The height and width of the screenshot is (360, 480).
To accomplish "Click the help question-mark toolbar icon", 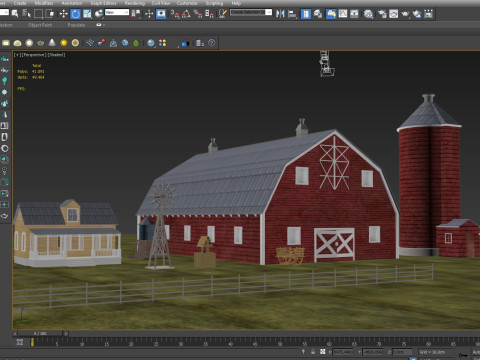I will (212, 43).
